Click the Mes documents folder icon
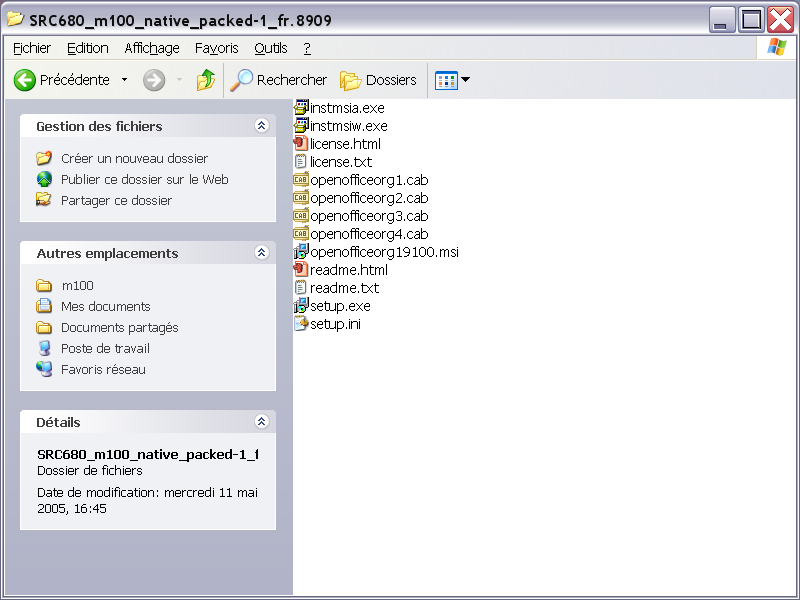 tap(44, 306)
